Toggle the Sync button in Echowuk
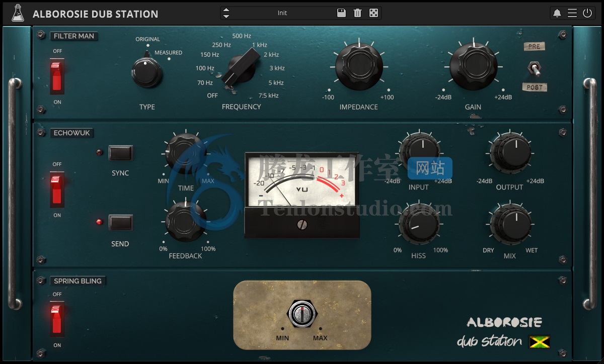 point(121,153)
